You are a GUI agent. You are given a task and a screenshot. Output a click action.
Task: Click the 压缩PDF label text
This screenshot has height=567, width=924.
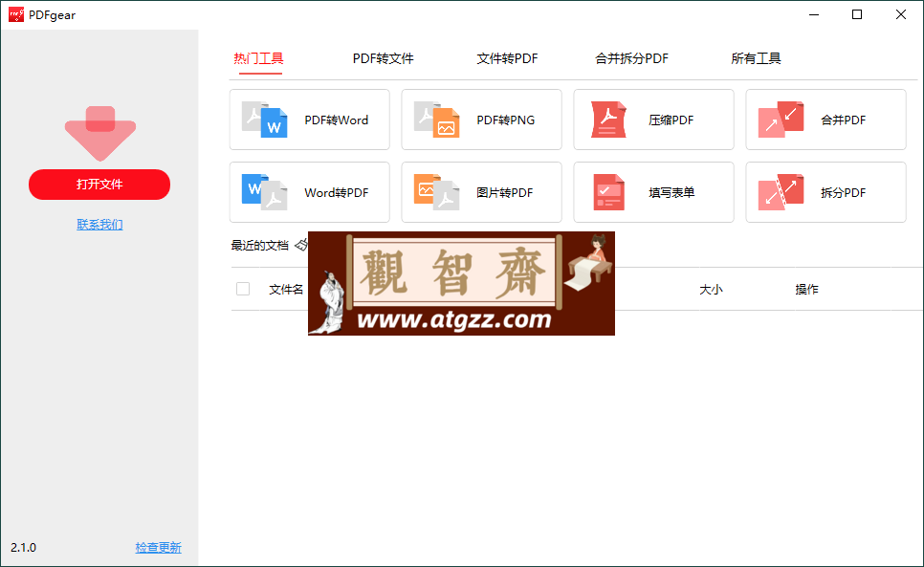tap(671, 120)
